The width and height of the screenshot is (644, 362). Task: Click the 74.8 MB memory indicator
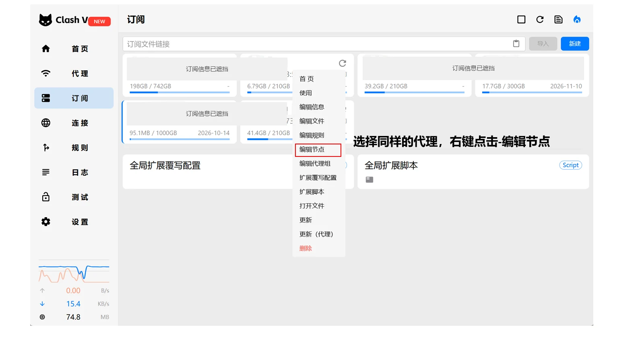coord(74,317)
